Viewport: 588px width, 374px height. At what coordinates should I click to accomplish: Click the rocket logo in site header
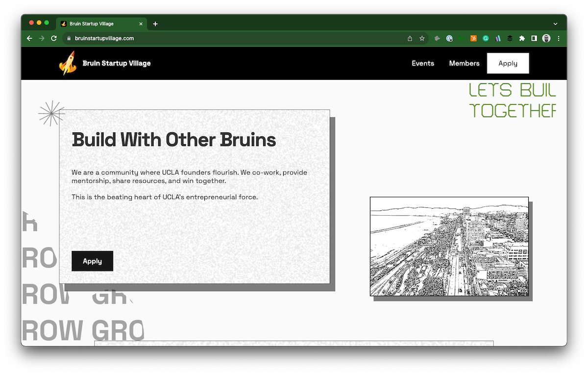[x=68, y=63]
